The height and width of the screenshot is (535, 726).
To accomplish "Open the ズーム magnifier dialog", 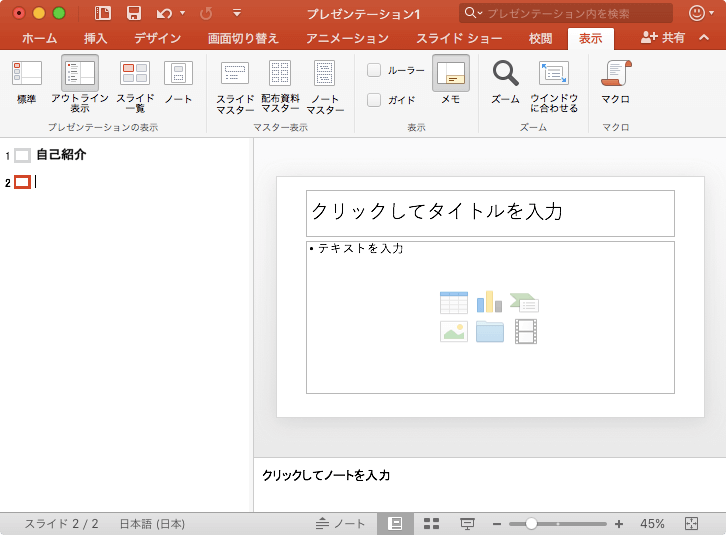I will click(505, 82).
